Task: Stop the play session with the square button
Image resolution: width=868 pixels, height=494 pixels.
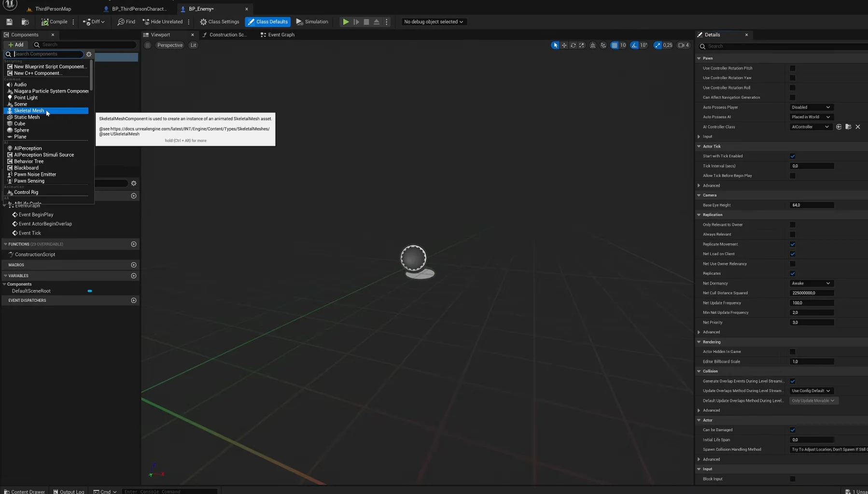Action: 366,22
